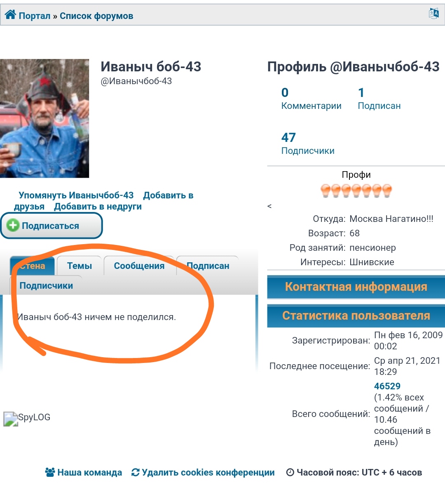445x504 pixels.
Task: Open the 46529 total messages link
Action: pos(387,386)
